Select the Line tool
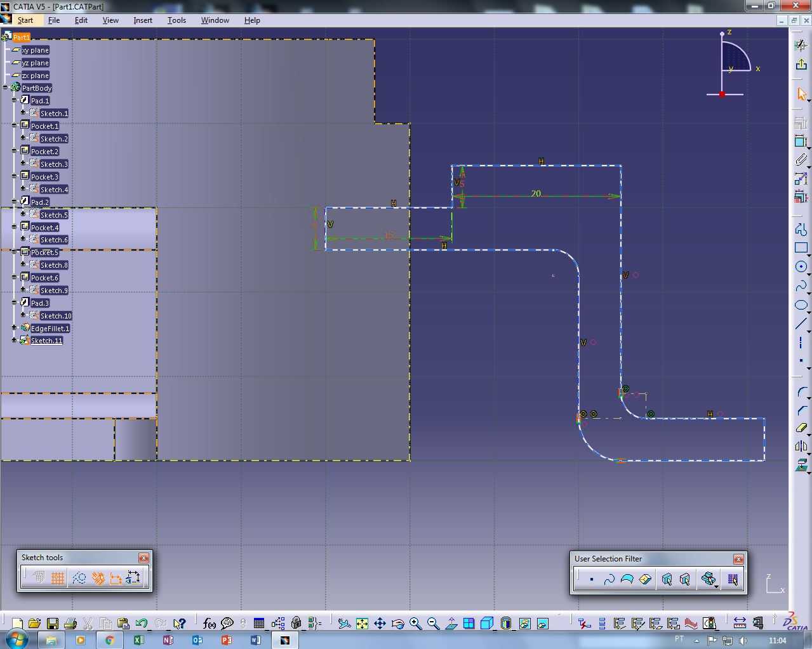The image size is (812, 649). 801,324
